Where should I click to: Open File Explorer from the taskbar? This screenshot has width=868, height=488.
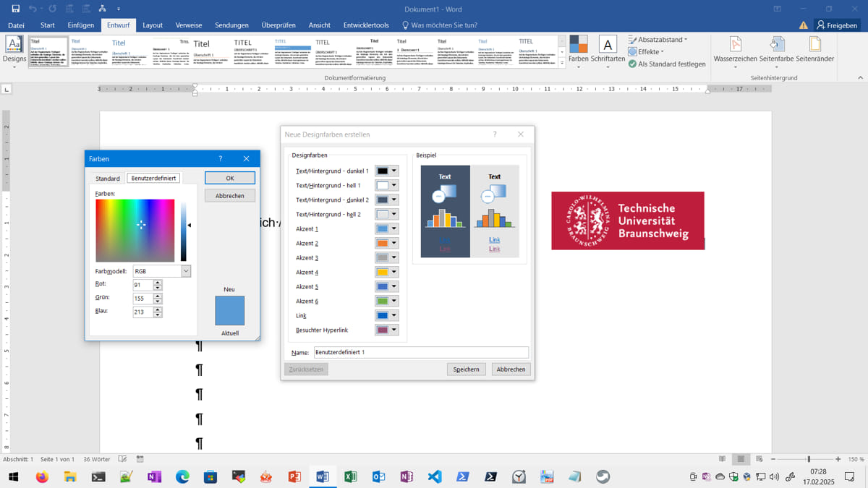click(70, 476)
